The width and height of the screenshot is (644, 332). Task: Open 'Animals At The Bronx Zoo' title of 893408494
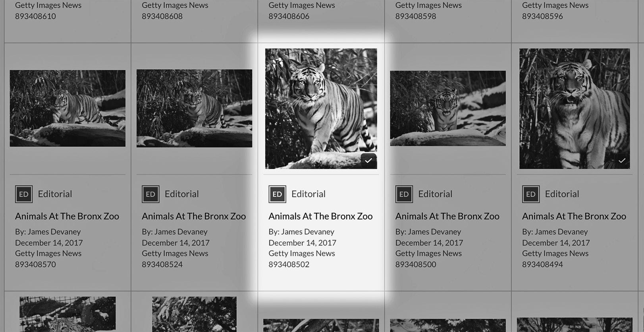click(574, 216)
